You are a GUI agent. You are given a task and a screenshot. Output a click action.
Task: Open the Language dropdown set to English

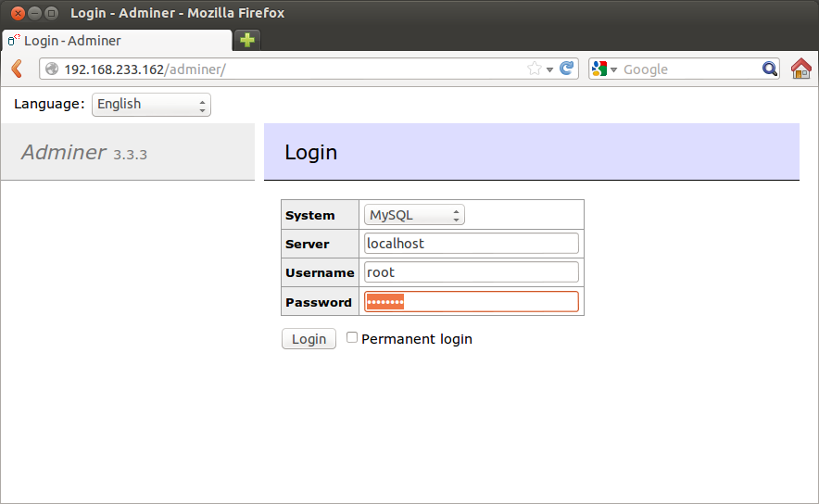151,105
